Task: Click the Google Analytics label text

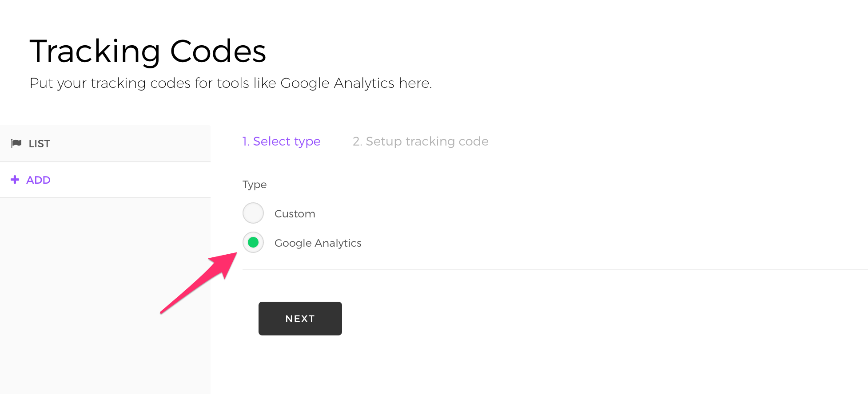Action: pyautogui.click(x=318, y=243)
